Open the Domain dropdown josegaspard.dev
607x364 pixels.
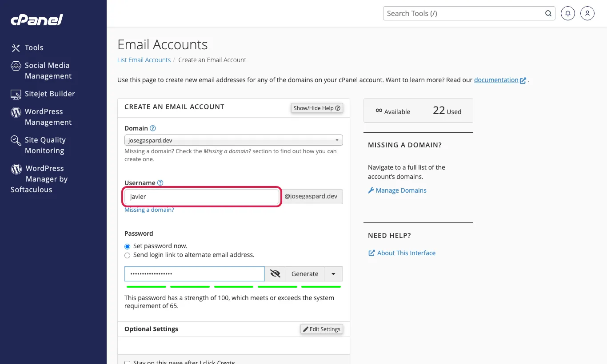[234, 140]
